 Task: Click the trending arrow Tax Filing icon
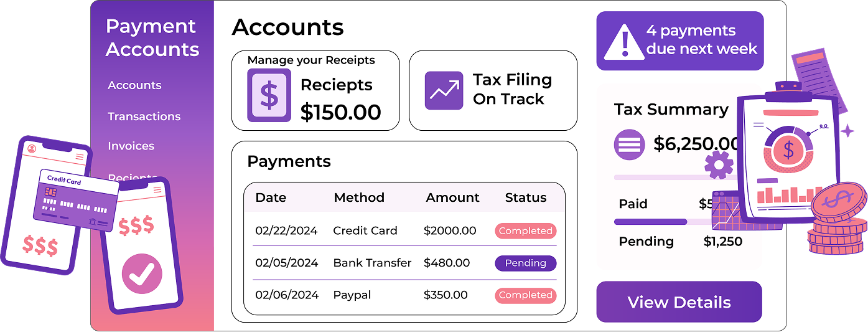pyautogui.click(x=444, y=90)
